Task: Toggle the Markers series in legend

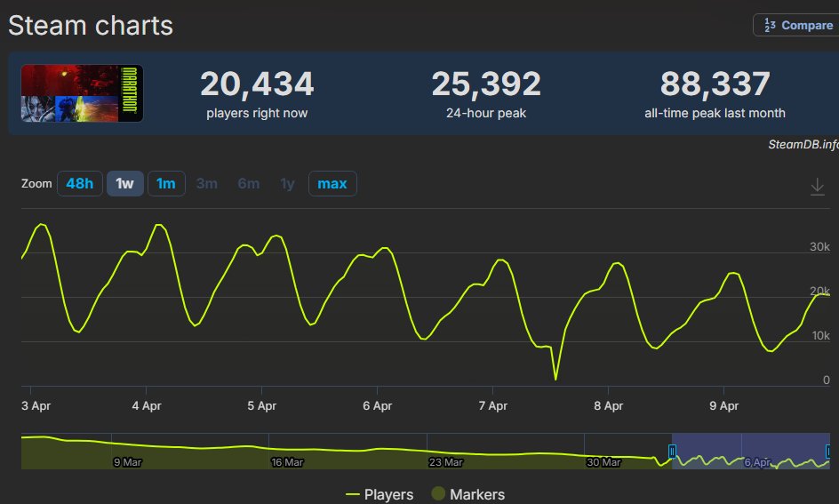Action: 468,494
